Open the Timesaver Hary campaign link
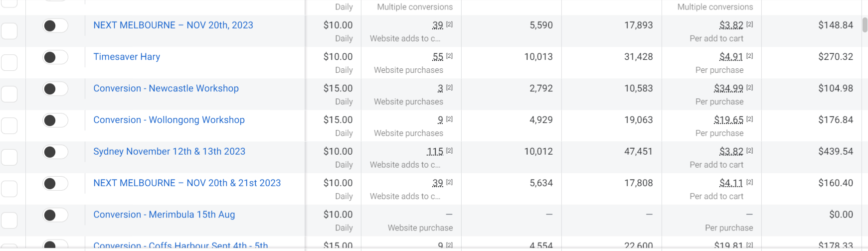 click(127, 57)
